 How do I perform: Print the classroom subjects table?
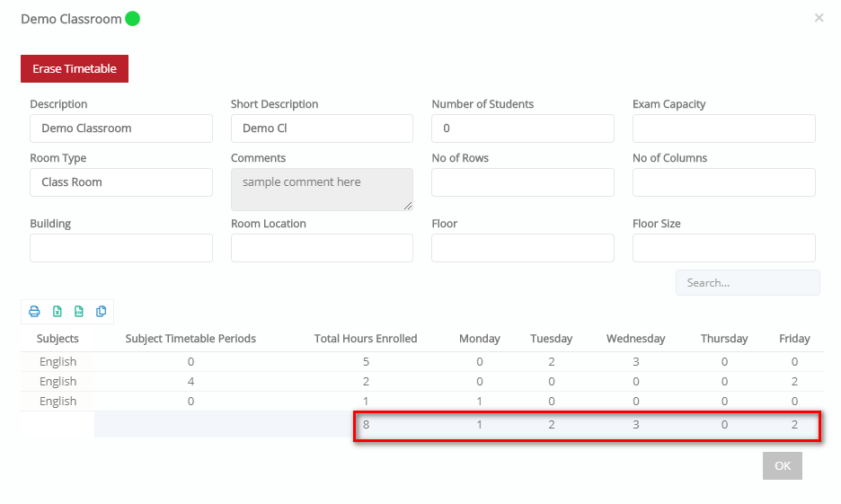pyautogui.click(x=34, y=312)
